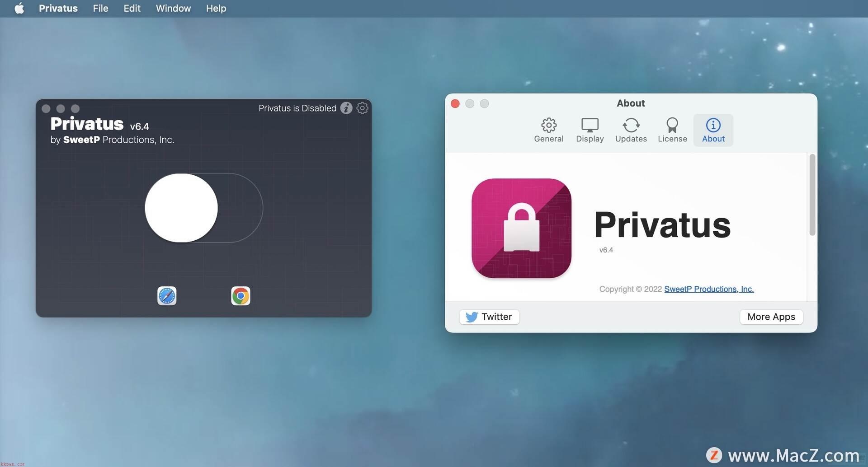
Task: Open the Help menu
Action: 216,8
